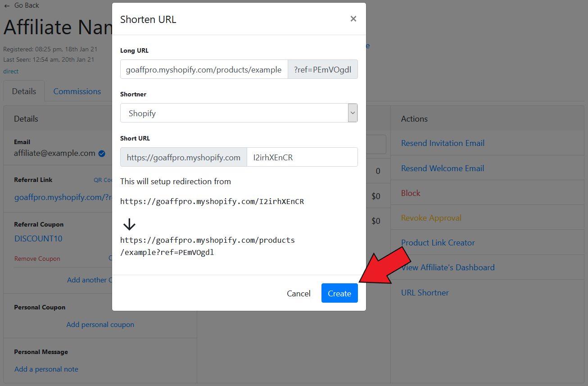Open View Affiliate's Dashboard link
This screenshot has height=386, width=588.
tap(448, 268)
